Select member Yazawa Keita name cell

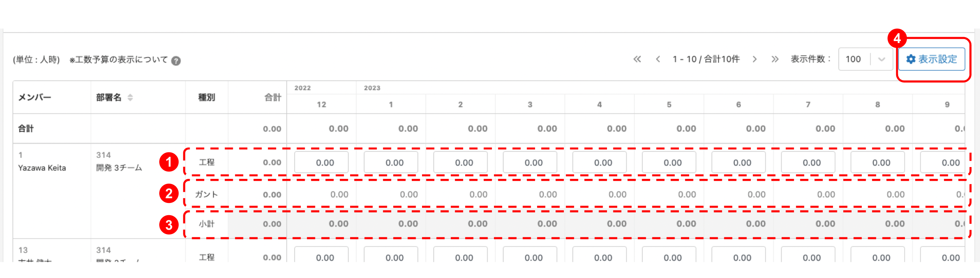(x=42, y=168)
